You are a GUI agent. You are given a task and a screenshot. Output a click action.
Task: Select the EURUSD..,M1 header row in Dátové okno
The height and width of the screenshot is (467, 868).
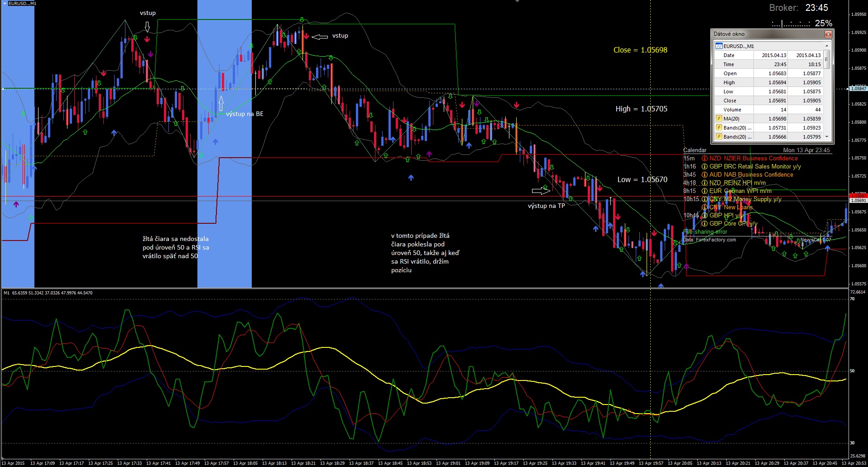click(769, 46)
